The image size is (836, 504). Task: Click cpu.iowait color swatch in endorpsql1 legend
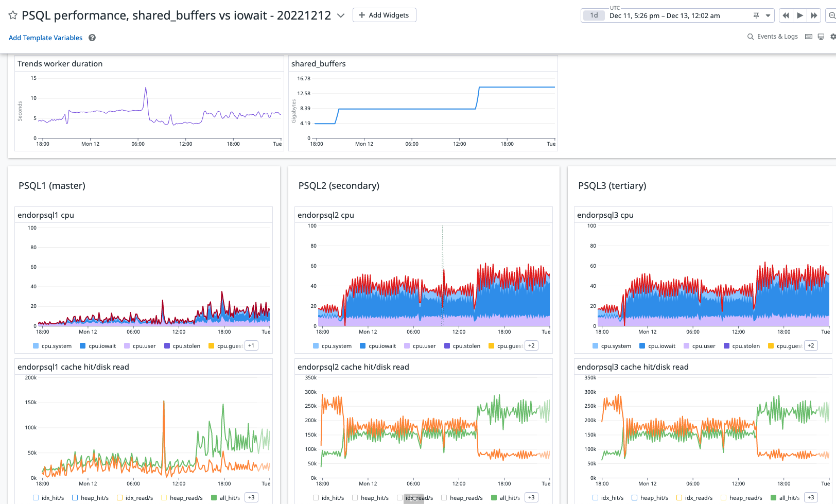point(83,346)
